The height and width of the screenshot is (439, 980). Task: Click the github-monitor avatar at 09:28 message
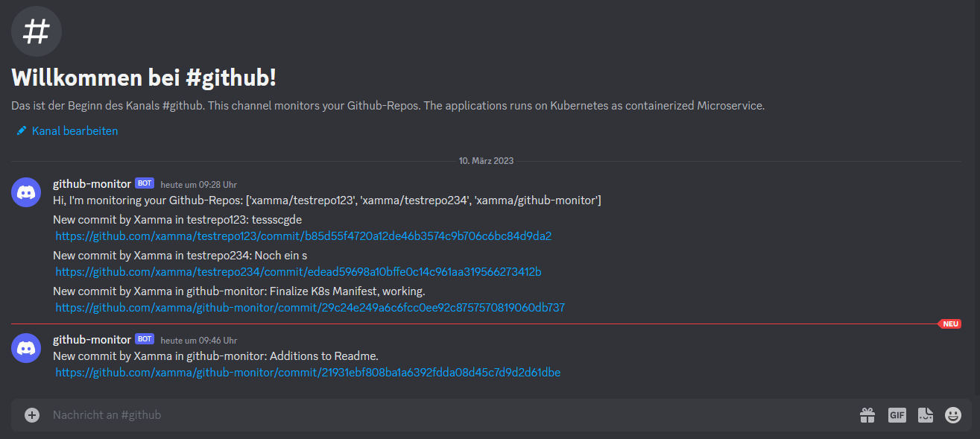[26, 192]
